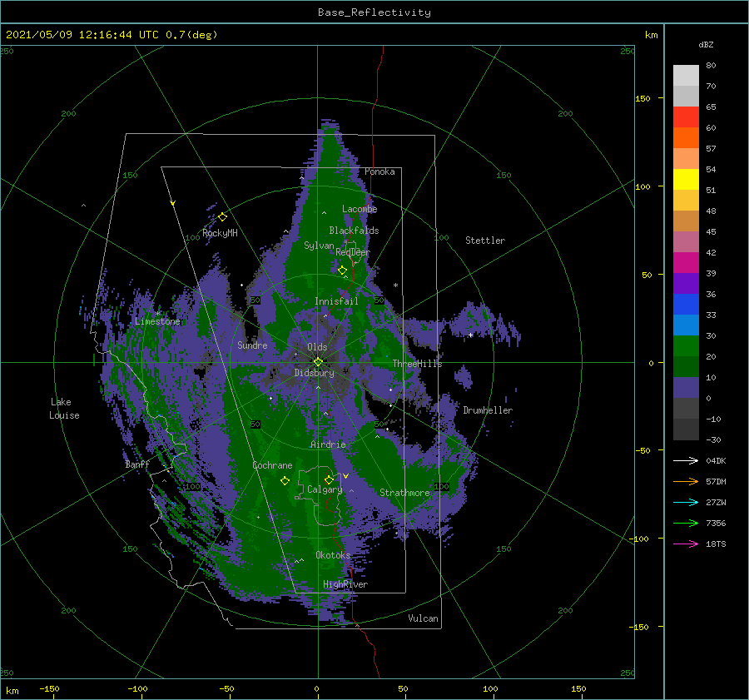Click the Calgary label
This screenshot has height=700, width=749.
[325, 489]
